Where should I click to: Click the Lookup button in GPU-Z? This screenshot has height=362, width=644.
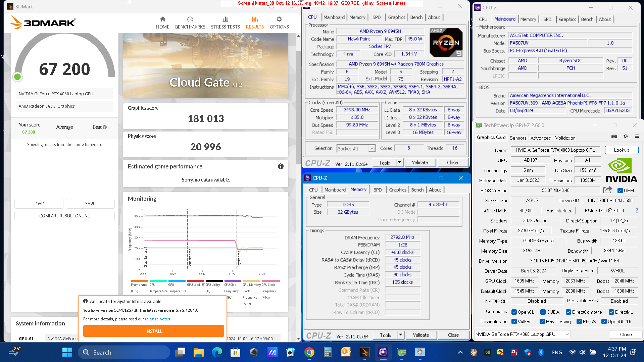pos(621,150)
